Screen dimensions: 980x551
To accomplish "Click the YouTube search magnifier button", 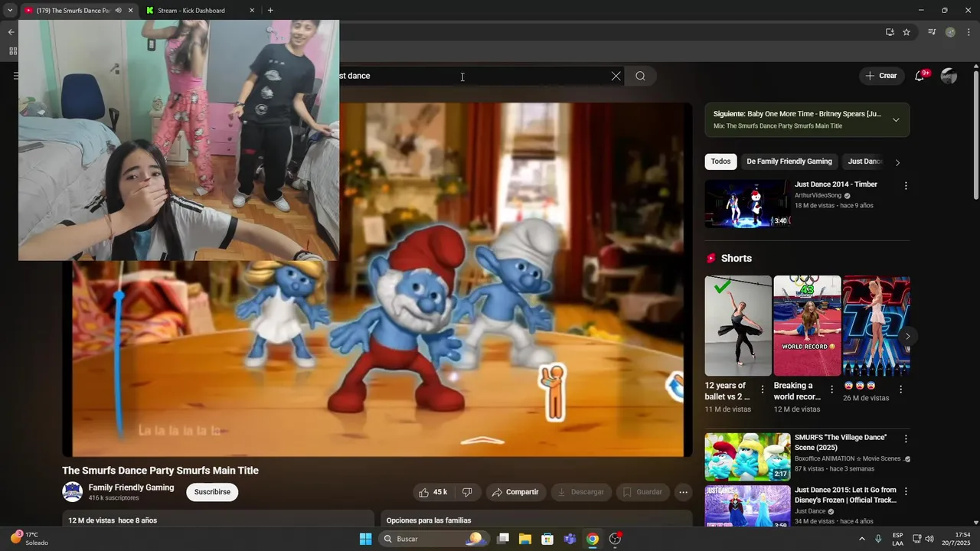I will click(x=641, y=76).
